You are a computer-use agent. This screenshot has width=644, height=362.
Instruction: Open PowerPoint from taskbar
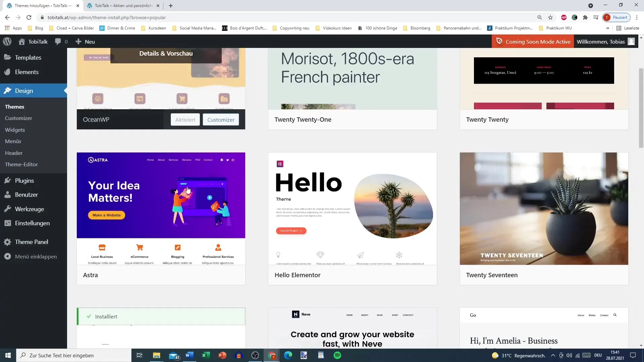click(x=222, y=355)
